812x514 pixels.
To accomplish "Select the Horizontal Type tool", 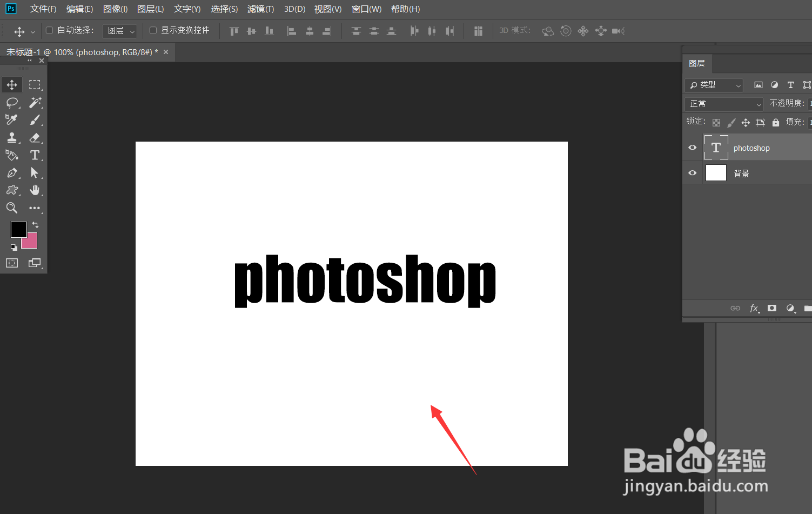I will pos(35,155).
